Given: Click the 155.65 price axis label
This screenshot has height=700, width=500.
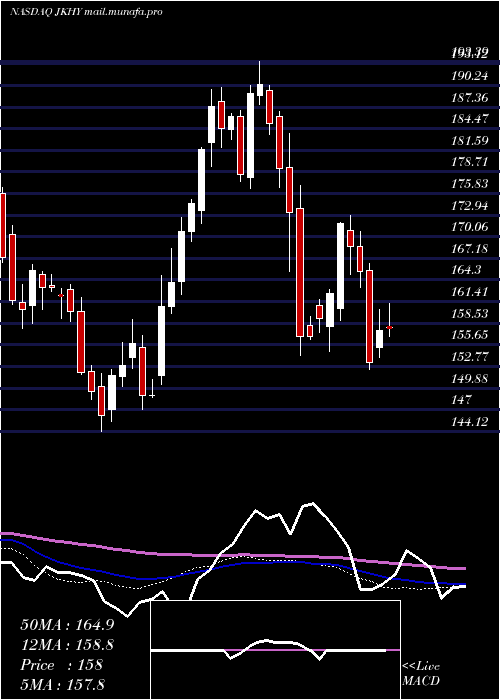Looking at the screenshot, I should click(x=470, y=335).
